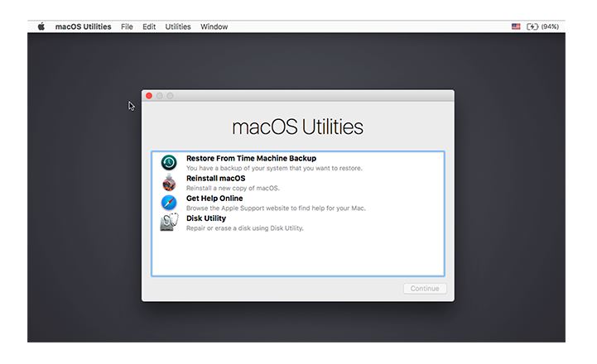The image size is (597, 364).
Task: Open the File menu
Action: click(x=127, y=26)
